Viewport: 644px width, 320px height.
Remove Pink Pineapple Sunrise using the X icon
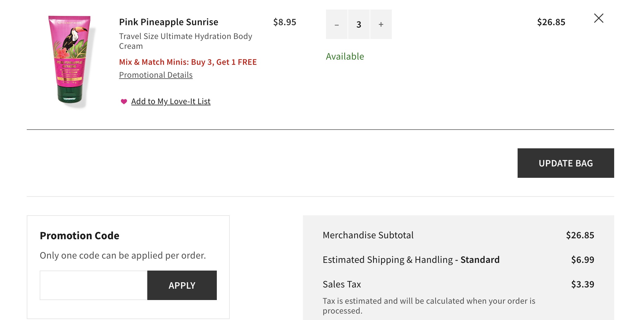click(x=598, y=18)
